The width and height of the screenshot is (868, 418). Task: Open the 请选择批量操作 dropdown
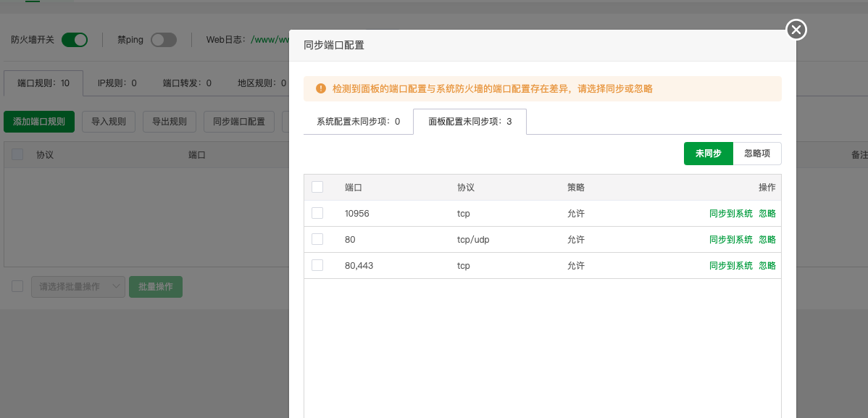pyautogui.click(x=78, y=286)
